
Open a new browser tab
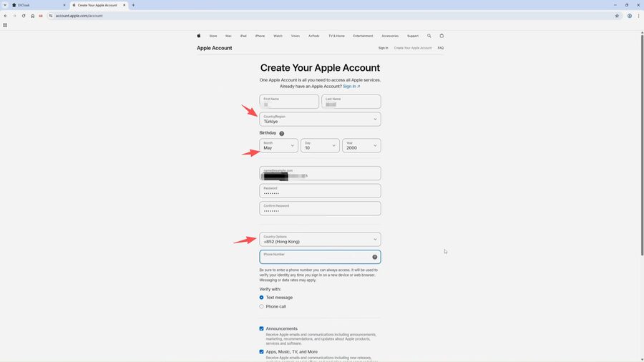(133, 5)
